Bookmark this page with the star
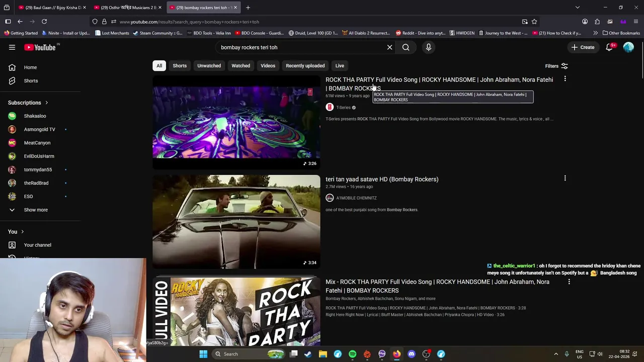The image size is (644, 362). (x=534, y=22)
